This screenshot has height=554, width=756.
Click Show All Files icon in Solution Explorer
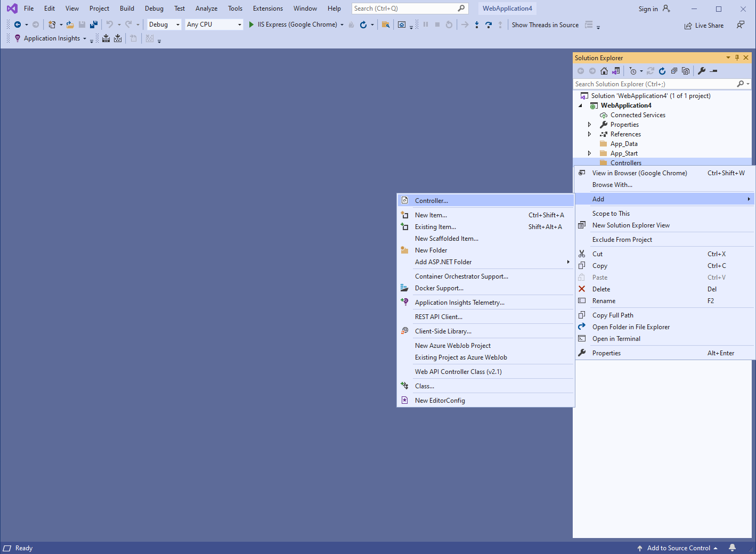click(x=686, y=71)
